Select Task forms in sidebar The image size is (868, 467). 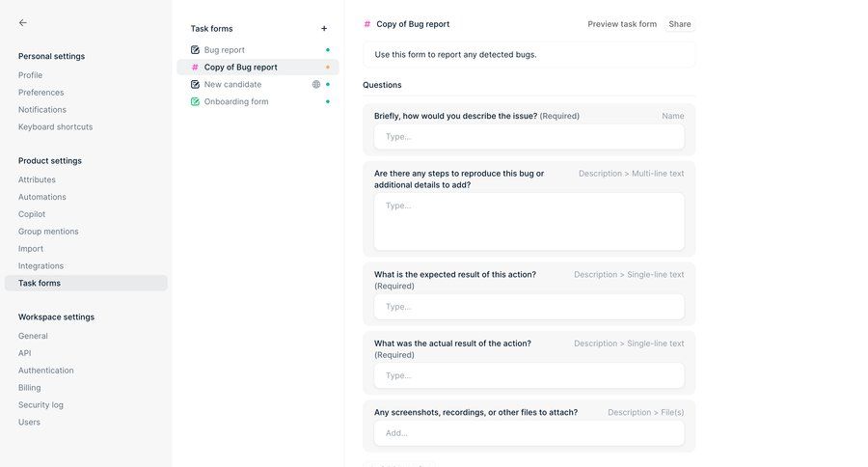click(86, 283)
